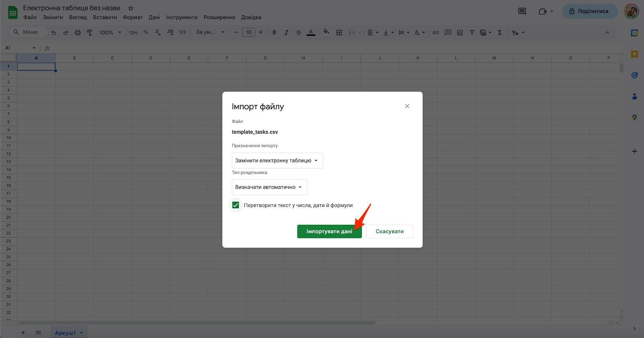Open the Google Keep side panel
644x338 pixels.
point(634,54)
